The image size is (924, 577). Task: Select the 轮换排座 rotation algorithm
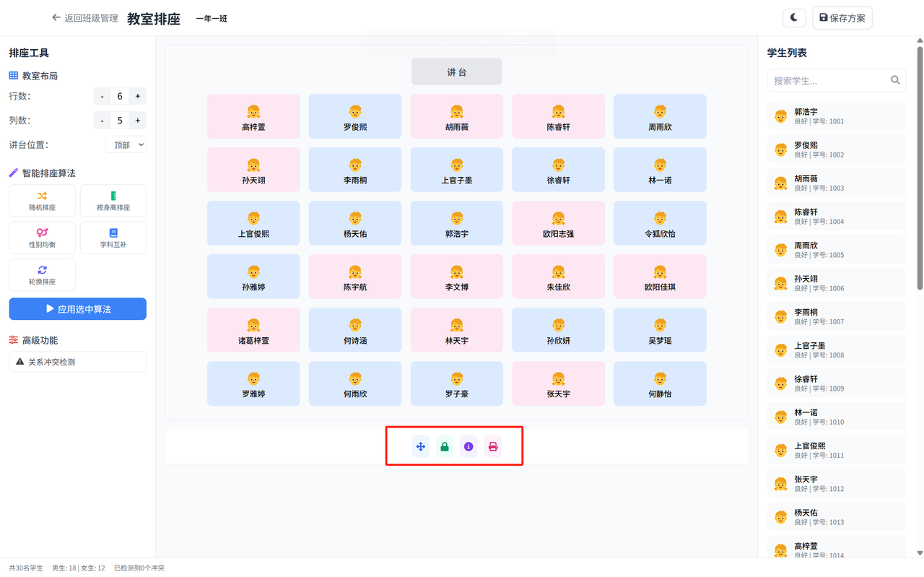pos(42,275)
